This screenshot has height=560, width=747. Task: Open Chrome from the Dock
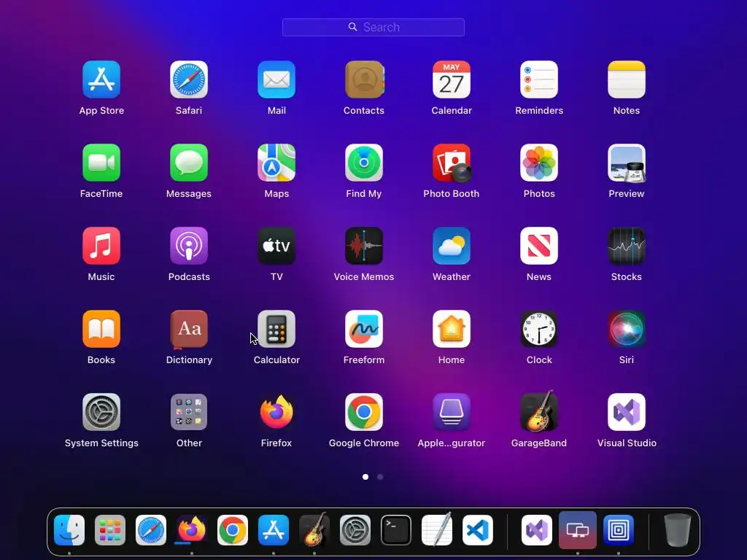pos(233,530)
